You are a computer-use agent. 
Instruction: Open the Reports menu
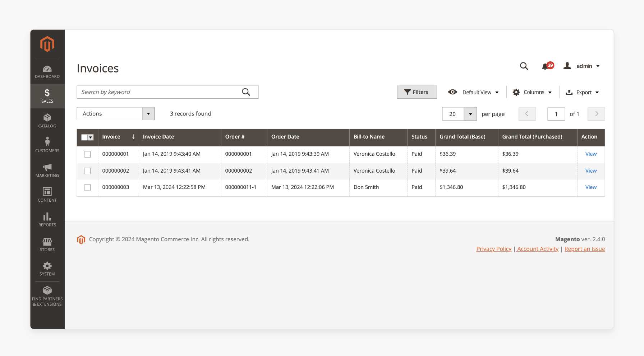click(47, 220)
